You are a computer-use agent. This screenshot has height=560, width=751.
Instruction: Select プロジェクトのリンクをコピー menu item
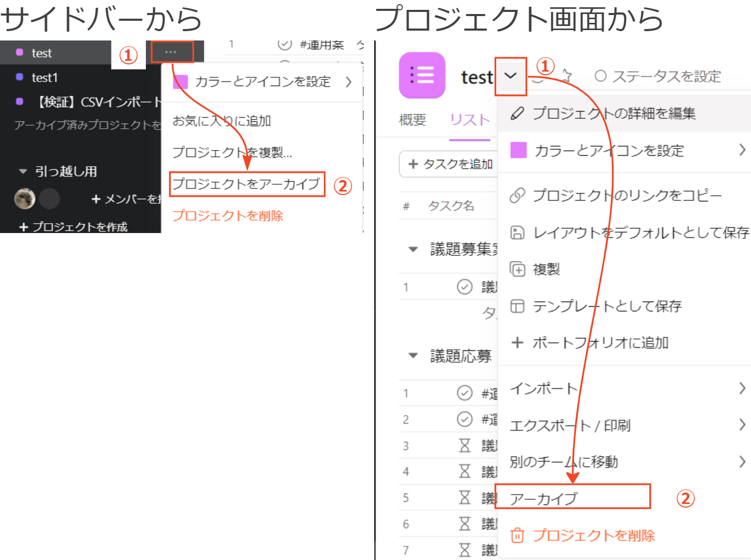pyautogui.click(x=624, y=195)
